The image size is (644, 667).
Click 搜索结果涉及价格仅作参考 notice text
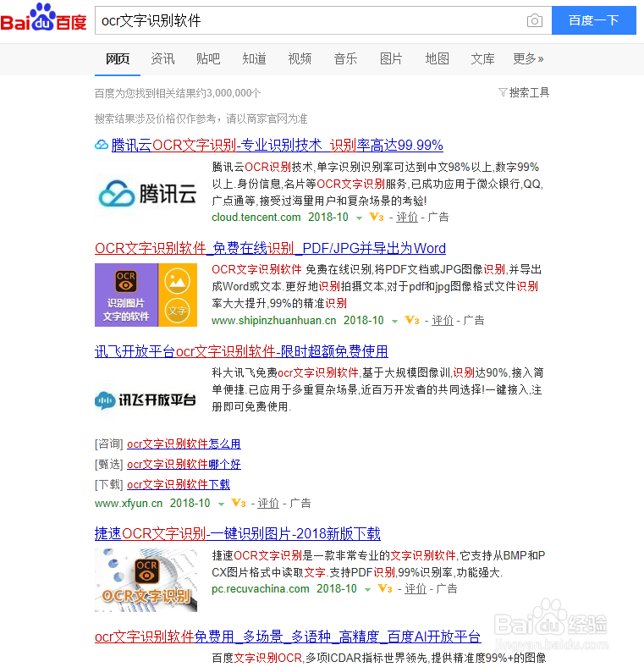click(201, 119)
